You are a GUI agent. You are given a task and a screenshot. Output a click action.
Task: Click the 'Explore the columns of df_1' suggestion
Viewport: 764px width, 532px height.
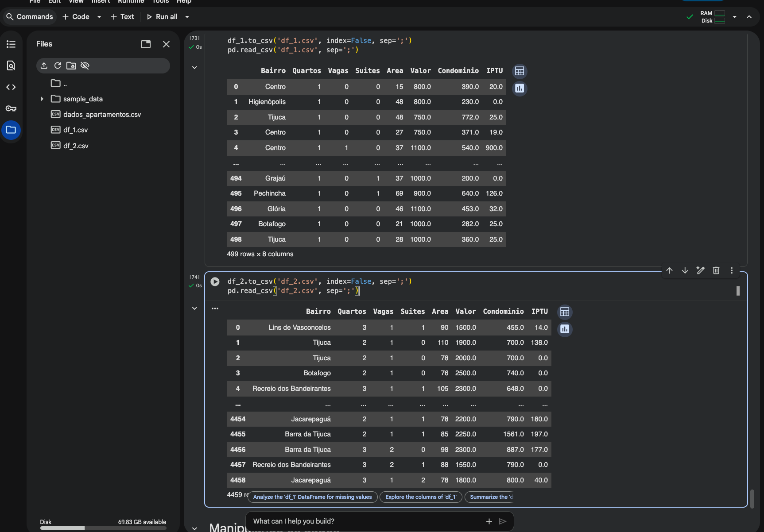pos(420,497)
